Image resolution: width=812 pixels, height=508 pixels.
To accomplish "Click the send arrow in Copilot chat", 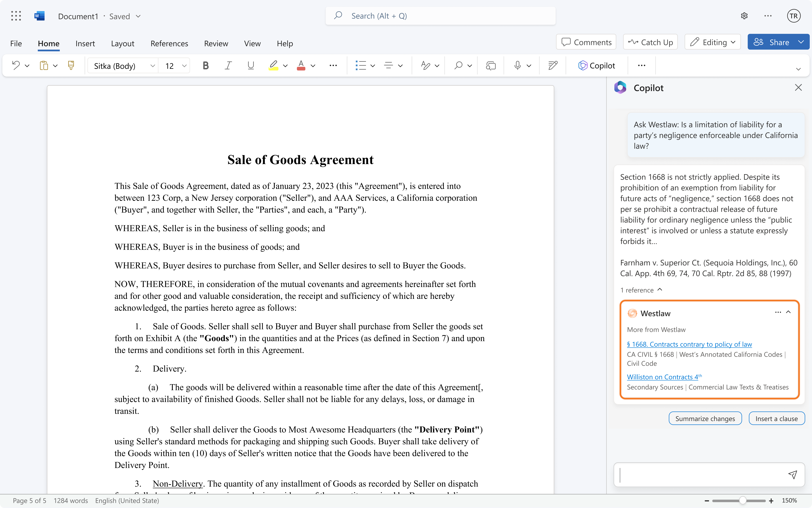I will tap(793, 474).
